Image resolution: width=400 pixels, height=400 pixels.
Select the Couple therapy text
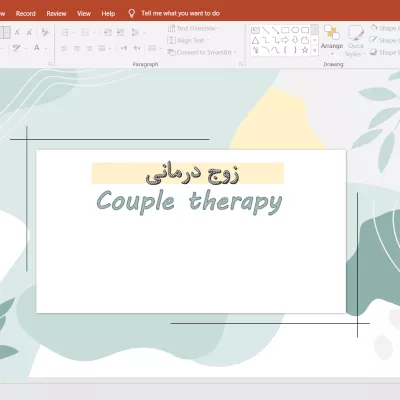[189, 202]
